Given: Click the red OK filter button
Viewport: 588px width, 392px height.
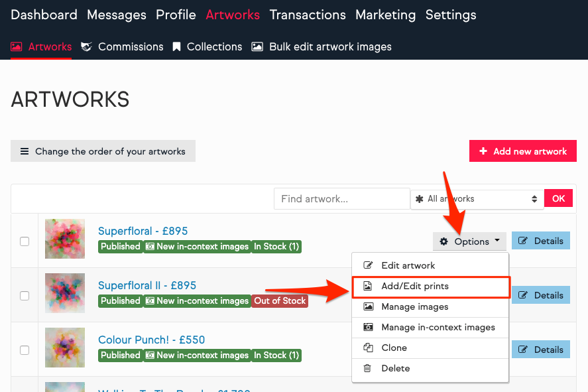Looking at the screenshot, I should [558, 198].
